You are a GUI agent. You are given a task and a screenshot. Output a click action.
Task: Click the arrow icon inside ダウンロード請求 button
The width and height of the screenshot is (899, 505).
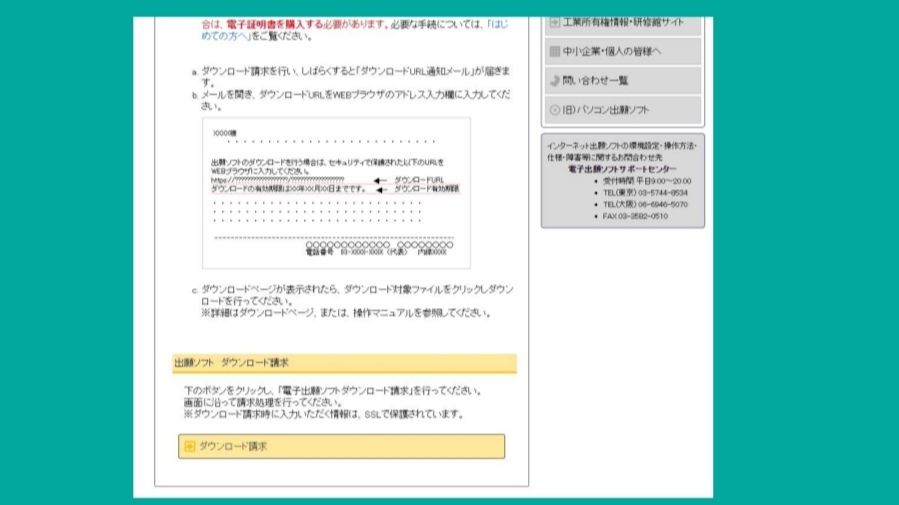tap(188, 446)
